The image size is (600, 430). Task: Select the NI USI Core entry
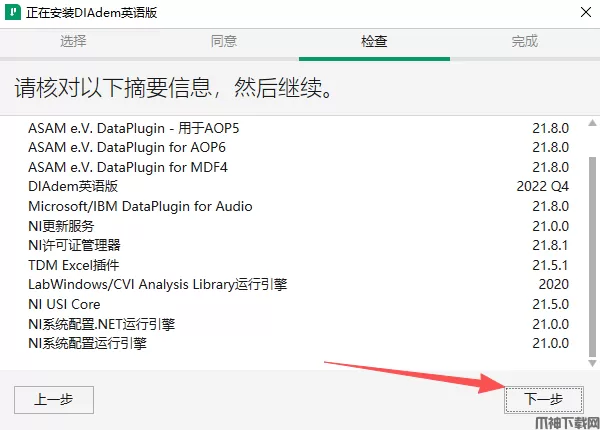coord(298,305)
